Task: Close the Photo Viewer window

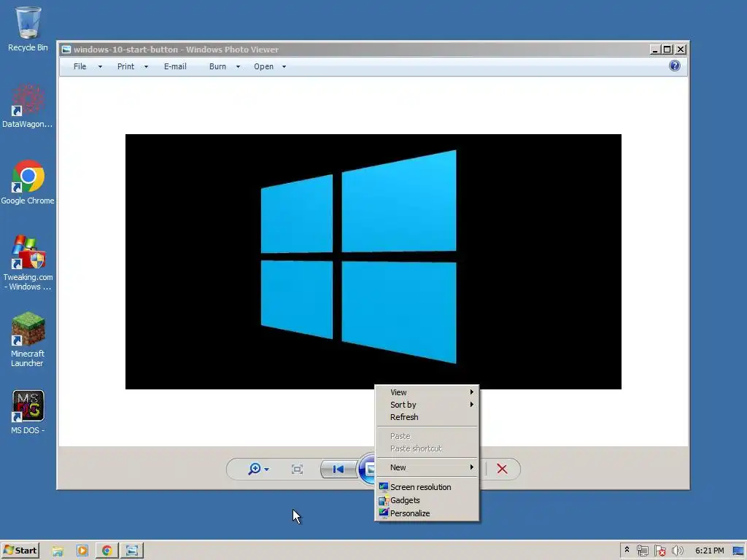Action: (681, 50)
